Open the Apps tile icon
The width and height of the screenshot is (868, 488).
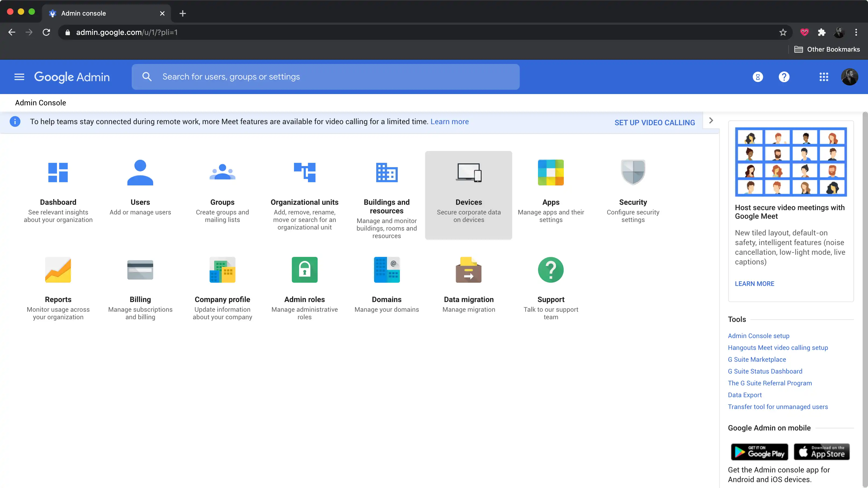(x=551, y=173)
